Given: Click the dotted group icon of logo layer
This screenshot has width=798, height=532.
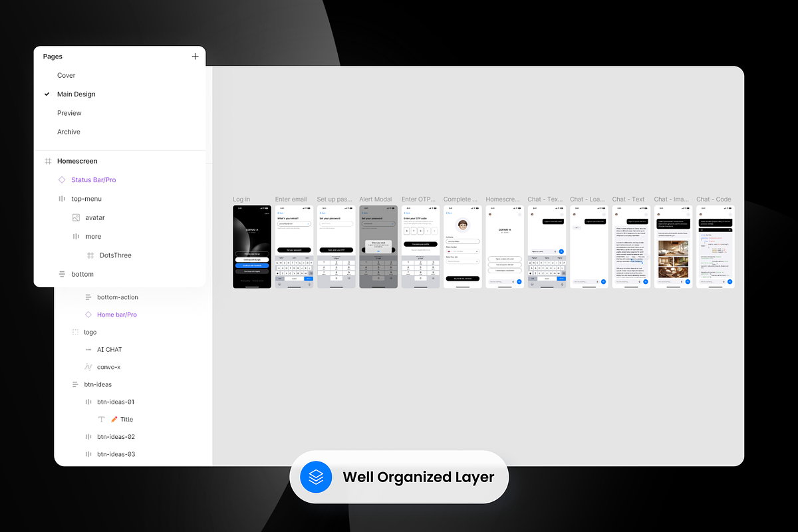Looking at the screenshot, I should point(75,332).
